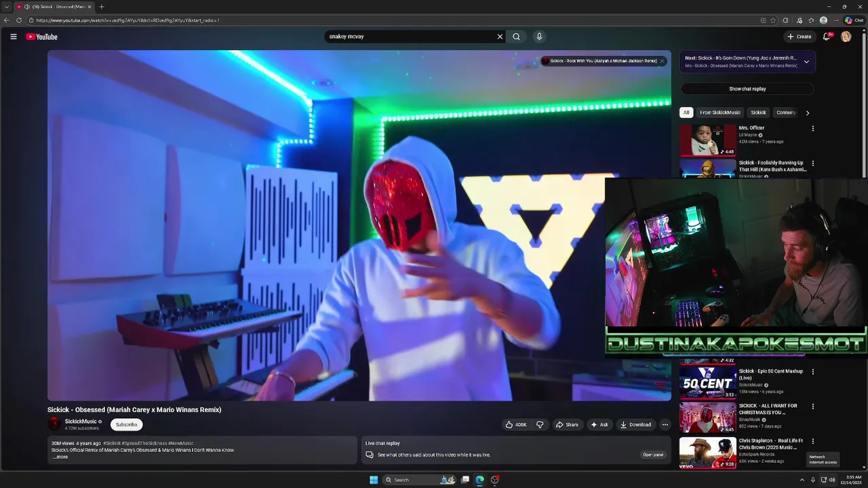The width and height of the screenshot is (868, 488).
Task: Open Chris Stapleton Real Life thumbnail
Action: [x=708, y=453]
